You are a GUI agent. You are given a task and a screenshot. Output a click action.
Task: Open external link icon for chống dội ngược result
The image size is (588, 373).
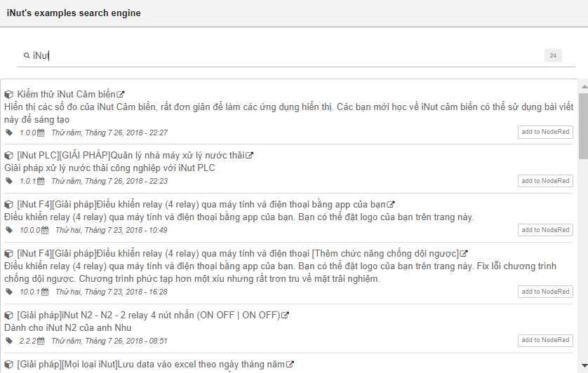tap(464, 254)
